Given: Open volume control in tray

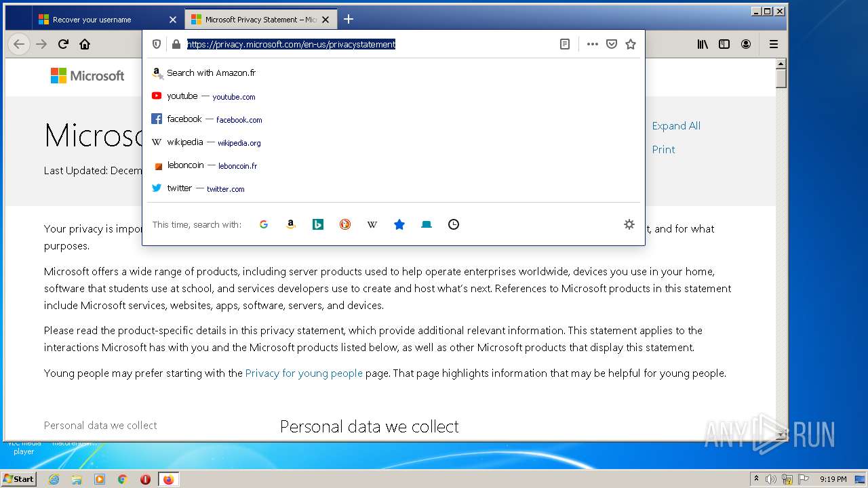Looking at the screenshot, I should tap(771, 479).
